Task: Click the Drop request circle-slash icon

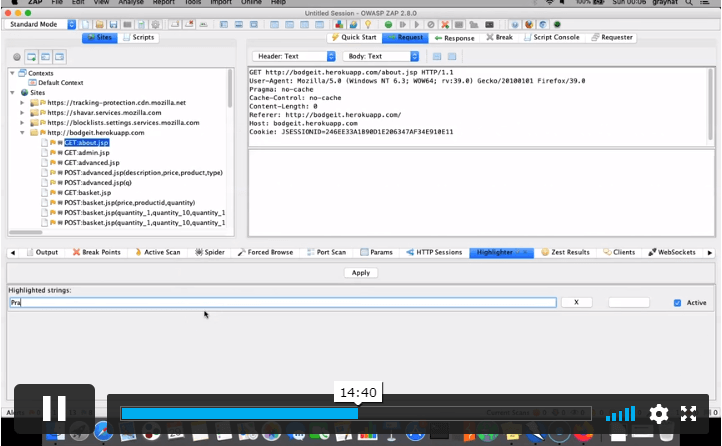Action: 431,24
